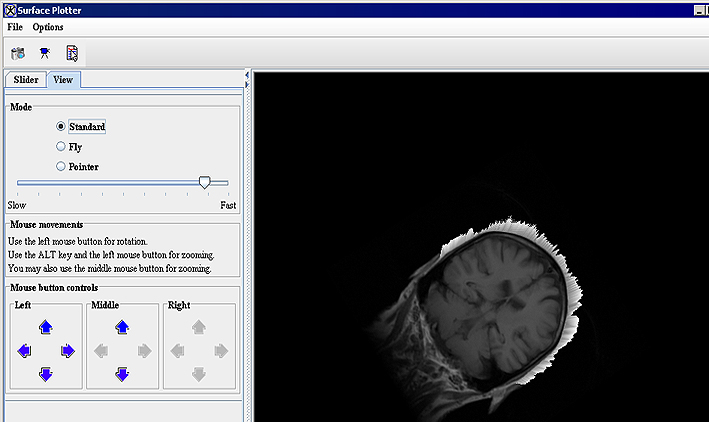The width and height of the screenshot is (709, 422).
Task: Click the document with pointer toolbar icon
Action: pyautogui.click(x=72, y=53)
